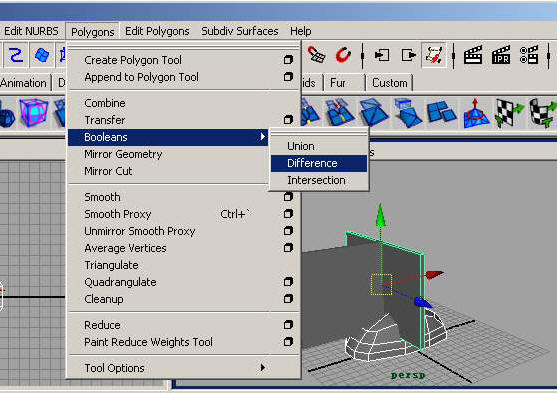Viewport: 557px width, 393px height.
Task: Choose Intersection boolean operation
Action: (316, 180)
